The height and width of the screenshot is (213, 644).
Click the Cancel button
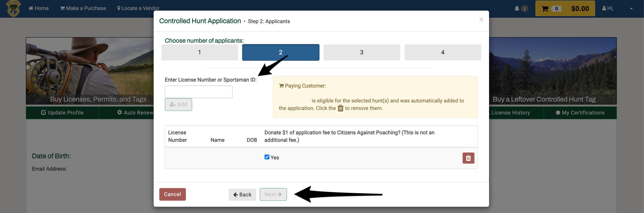[x=172, y=194]
